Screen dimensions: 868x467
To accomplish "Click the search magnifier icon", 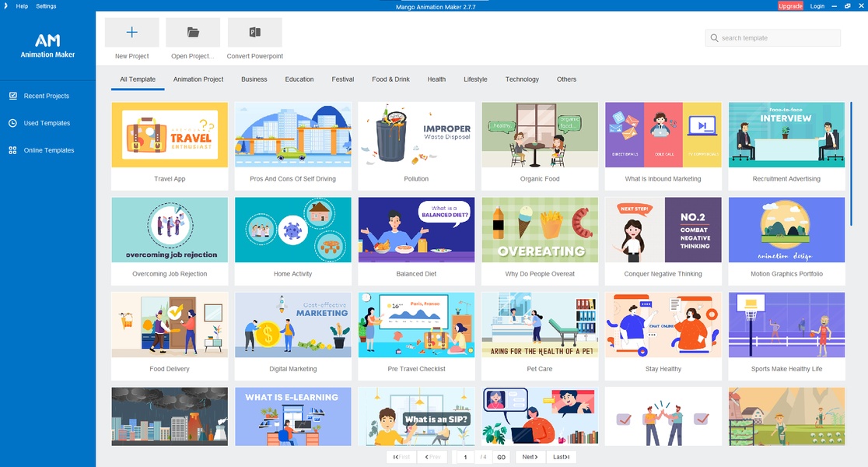I will (714, 38).
